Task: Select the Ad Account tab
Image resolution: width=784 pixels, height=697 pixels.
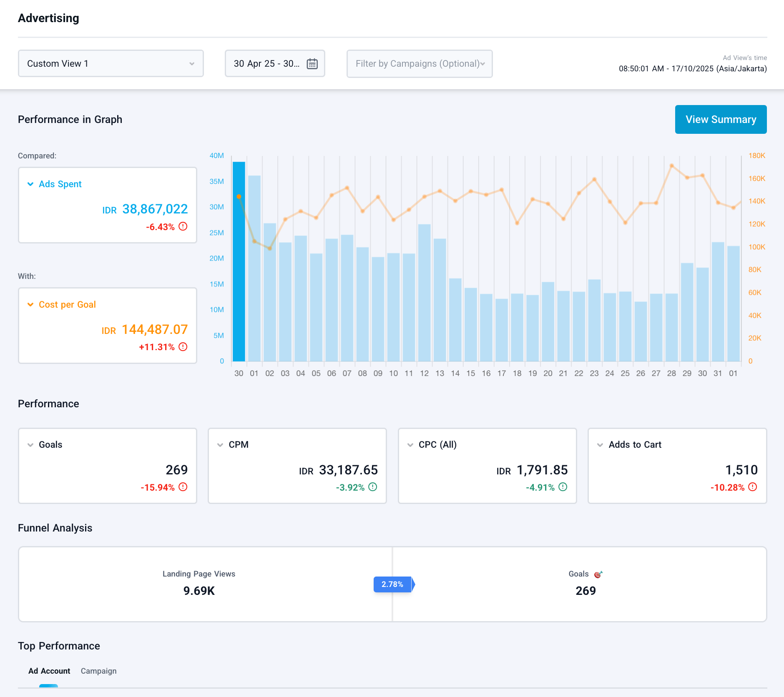Action: coord(49,671)
